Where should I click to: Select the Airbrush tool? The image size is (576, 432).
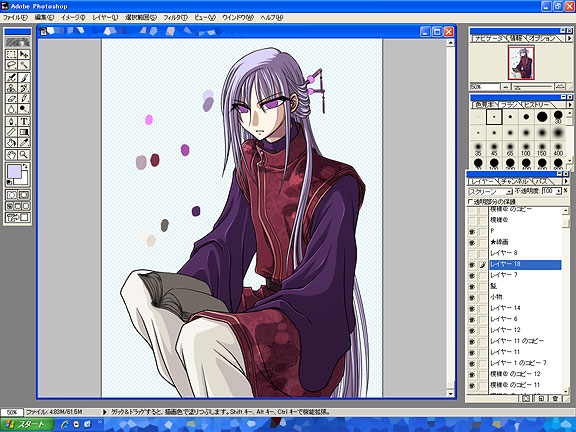[11, 78]
